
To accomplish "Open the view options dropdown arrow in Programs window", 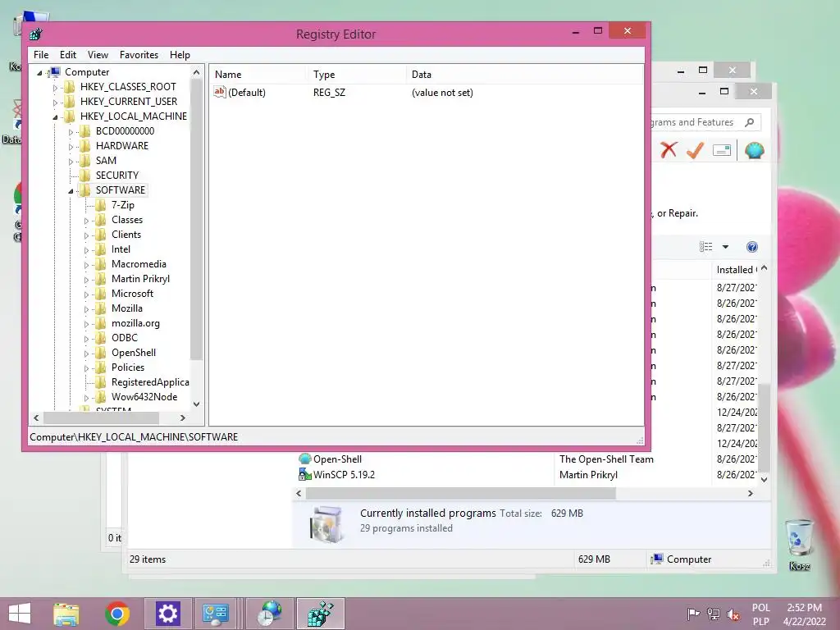I will [725, 247].
